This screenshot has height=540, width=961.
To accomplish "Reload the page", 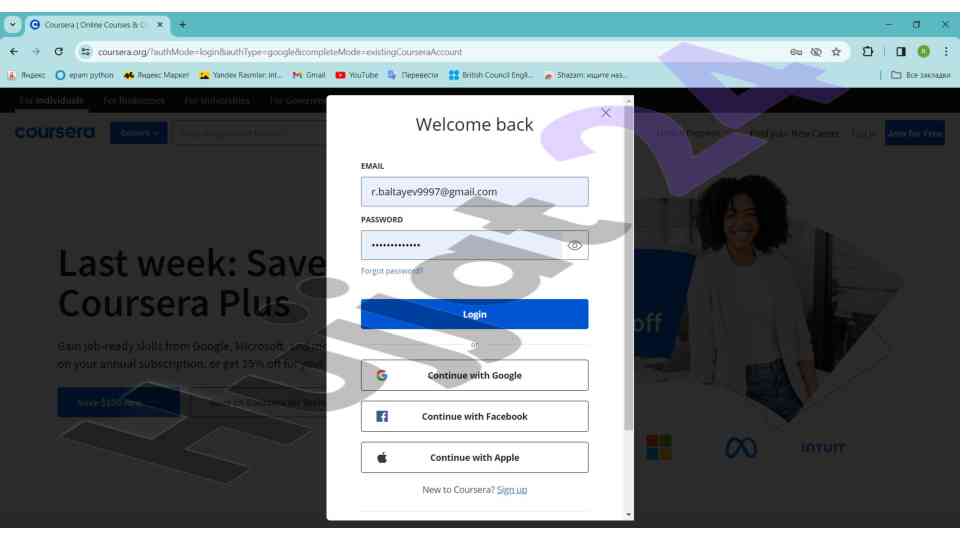I will 59,52.
